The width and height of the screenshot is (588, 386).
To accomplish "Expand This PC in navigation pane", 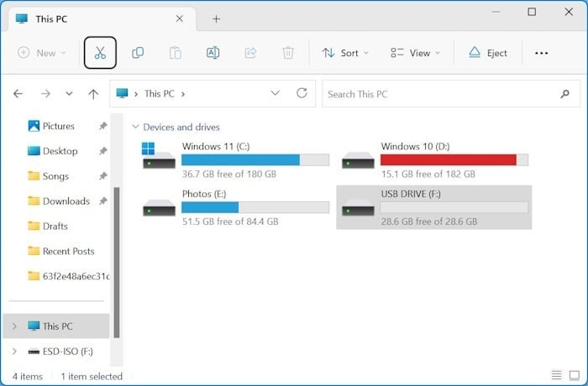I will [14, 326].
